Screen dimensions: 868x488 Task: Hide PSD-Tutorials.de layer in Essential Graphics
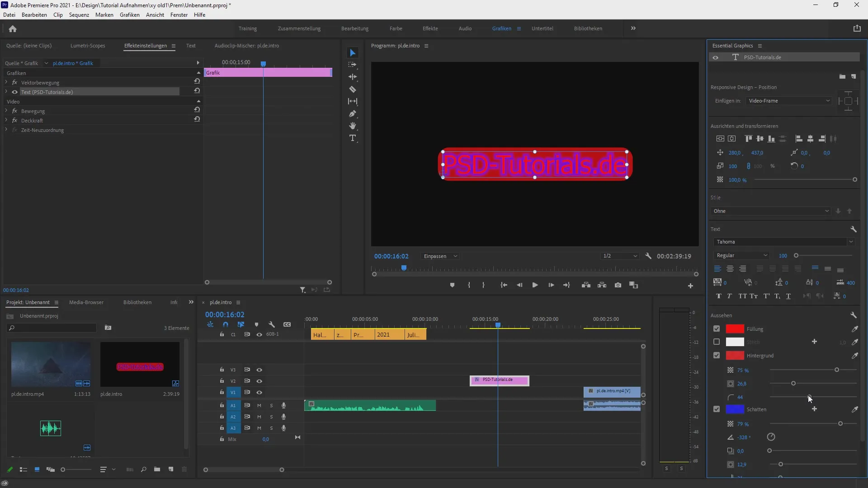(x=715, y=57)
